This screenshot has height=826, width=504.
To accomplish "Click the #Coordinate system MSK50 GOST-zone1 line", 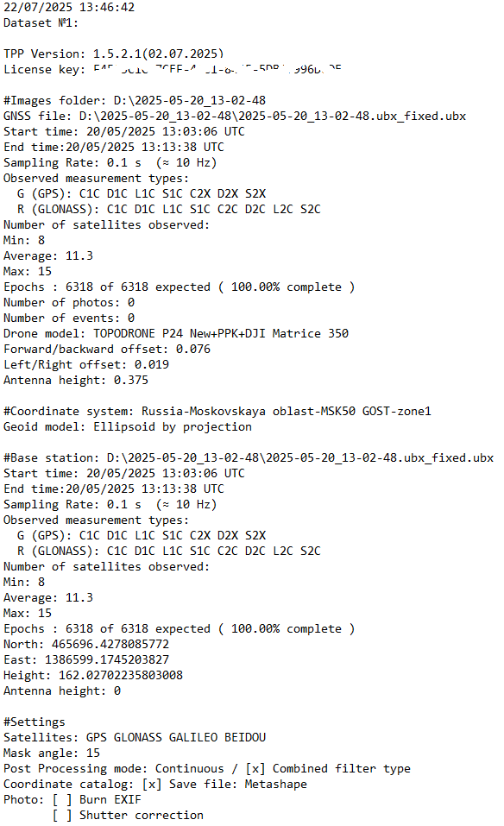I will (217, 411).
